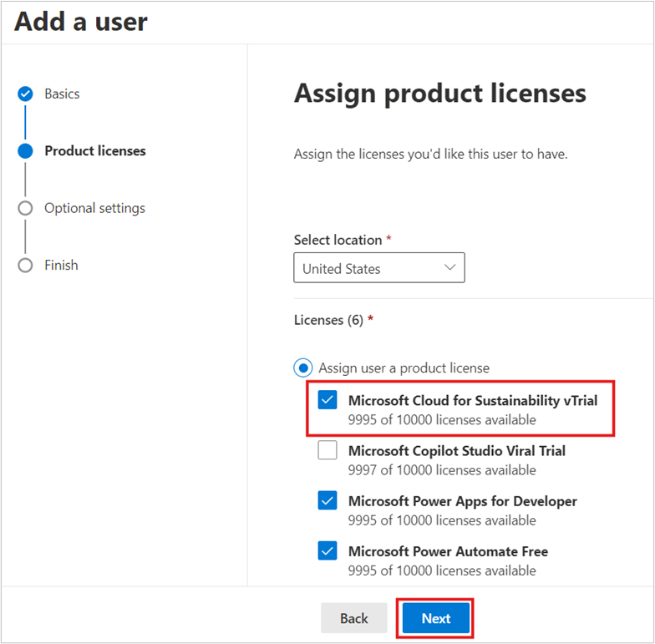This screenshot has height=644, width=655.
Task: Click the chevron arrow in location dropdown
Action: click(x=449, y=267)
